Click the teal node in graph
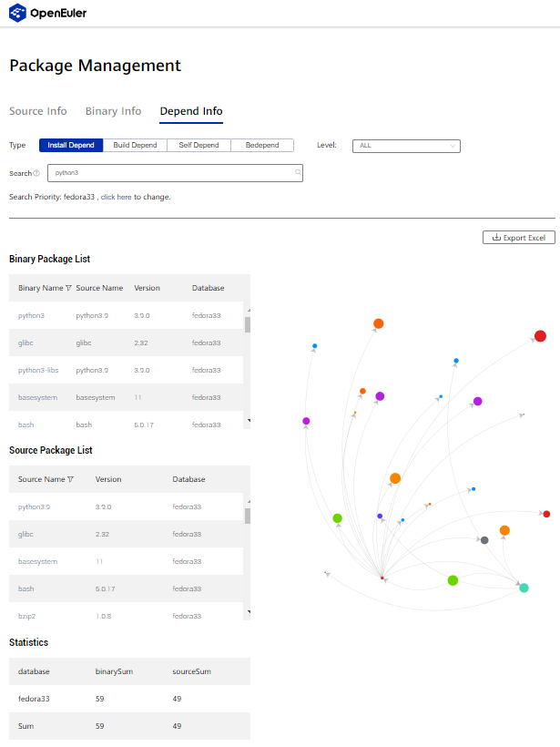Image resolution: width=560 pixels, height=747 pixels. [524, 588]
